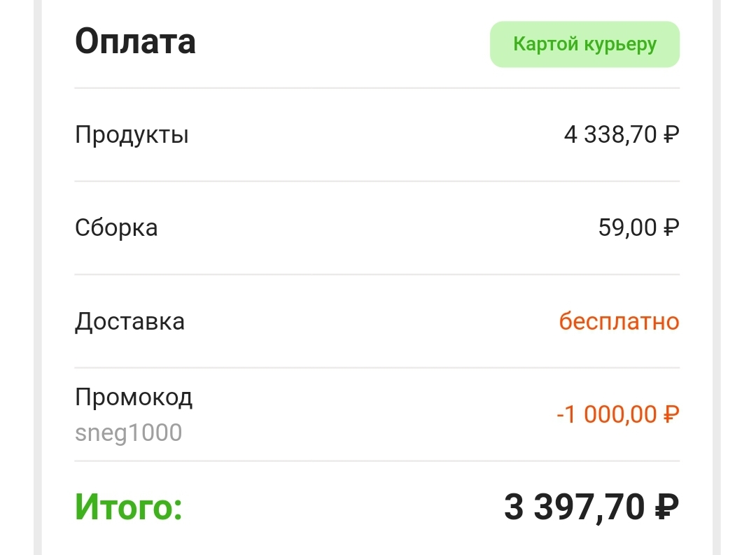
Task: Select the 59,00 ₽ assembly fee
Action: [x=639, y=227]
